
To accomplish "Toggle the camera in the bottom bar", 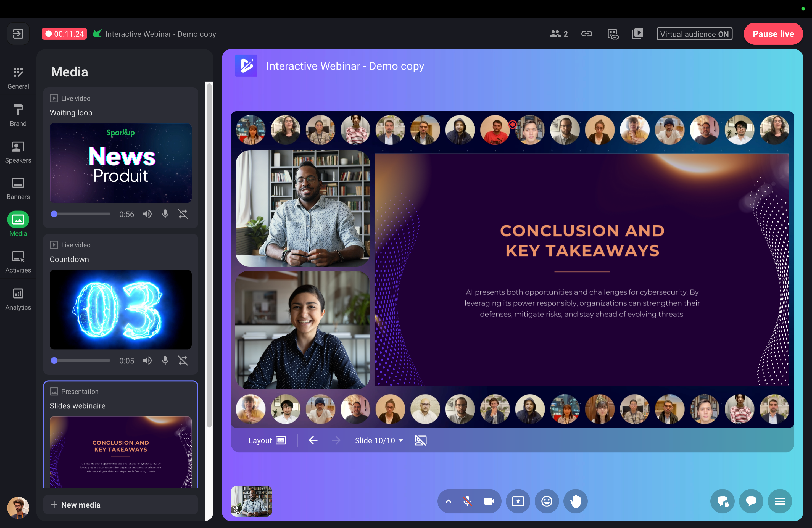I will click(489, 501).
